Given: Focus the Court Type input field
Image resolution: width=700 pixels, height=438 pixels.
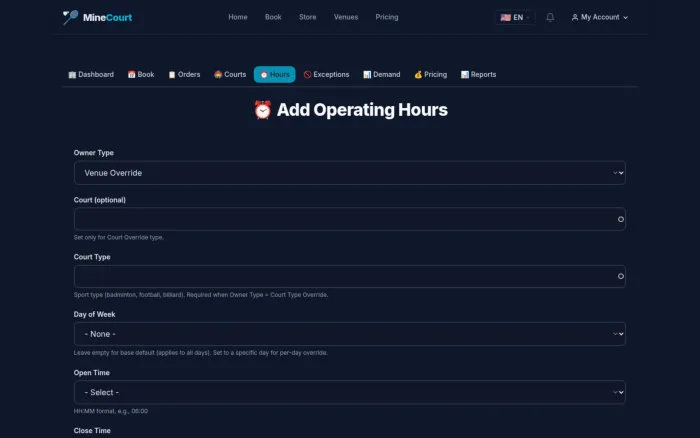Looking at the screenshot, I should [350, 276].
